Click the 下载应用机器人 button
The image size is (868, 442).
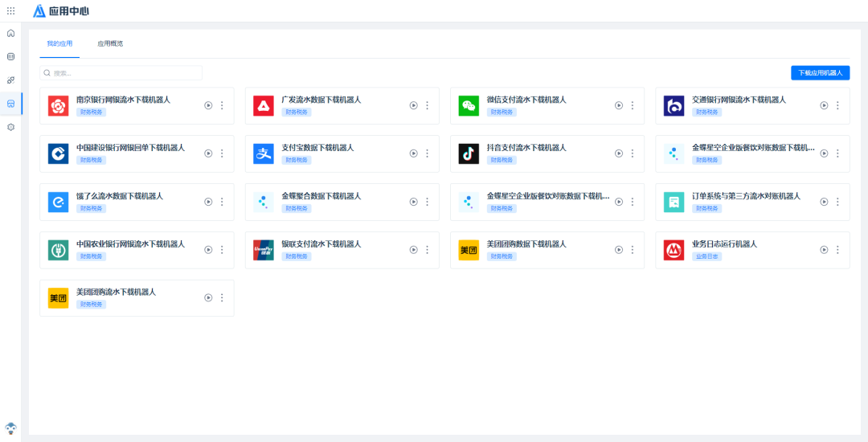[820, 72]
